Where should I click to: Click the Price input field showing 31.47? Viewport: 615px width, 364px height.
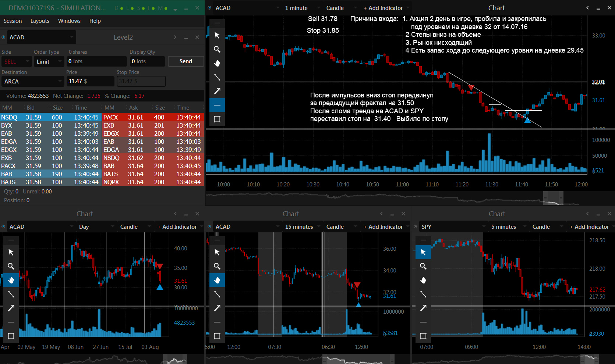click(90, 81)
